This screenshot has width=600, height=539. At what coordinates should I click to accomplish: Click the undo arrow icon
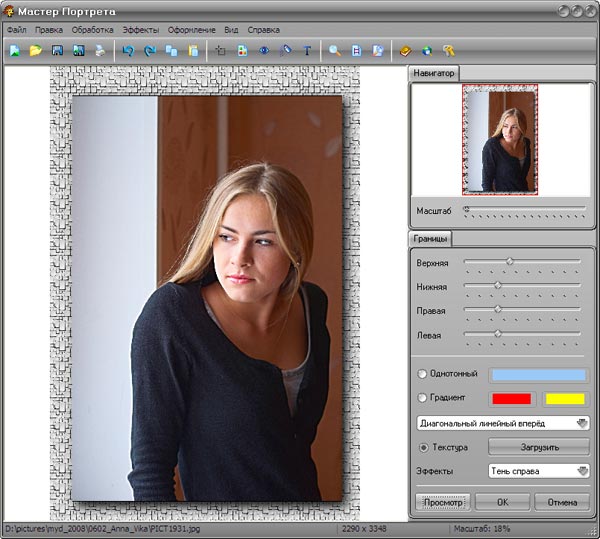point(127,50)
